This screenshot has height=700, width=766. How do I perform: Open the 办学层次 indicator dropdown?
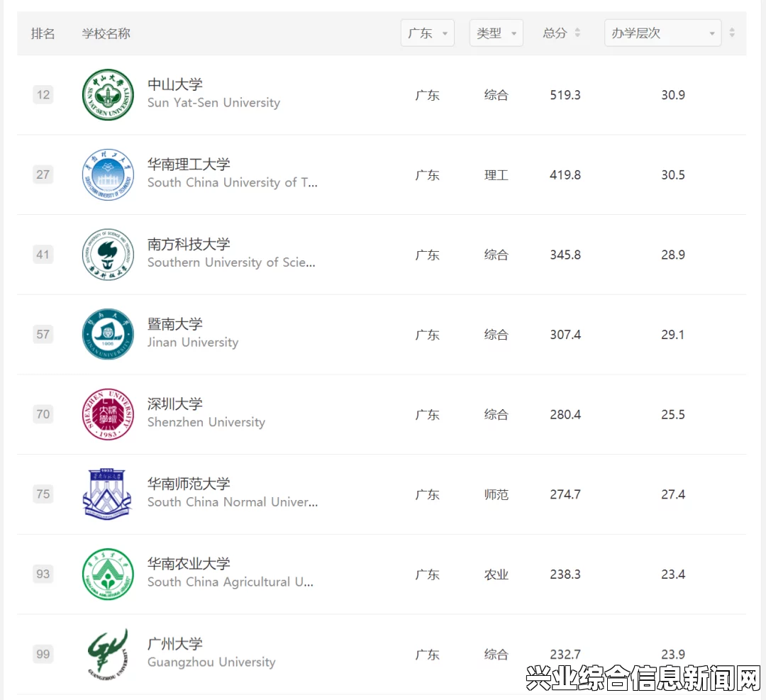663,33
